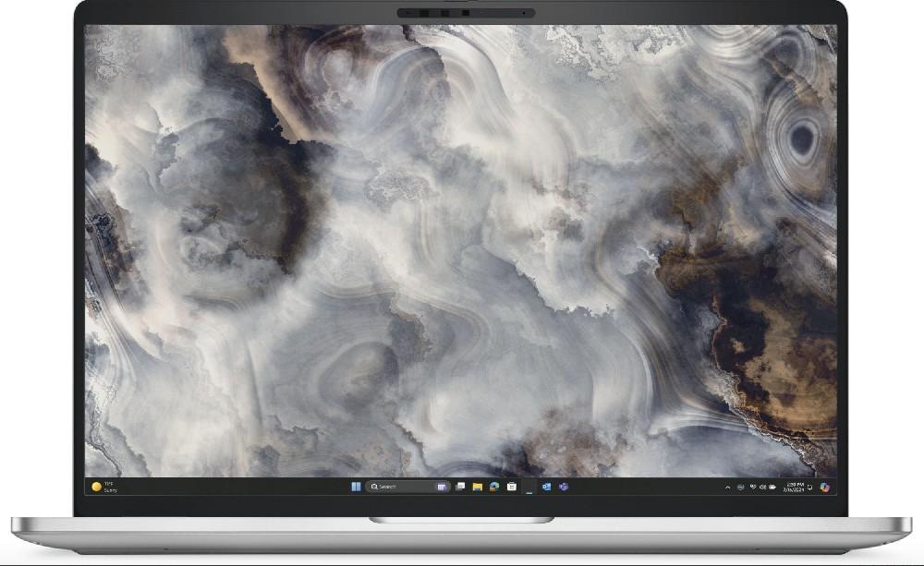The height and width of the screenshot is (566, 924).
Task: Select the underlined running app slot before Outlook
Action: (x=529, y=488)
